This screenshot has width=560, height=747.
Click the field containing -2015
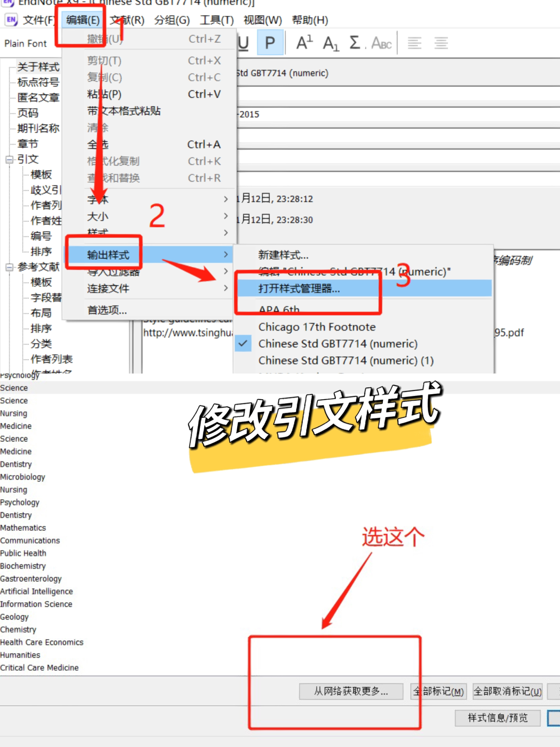click(x=398, y=114)
